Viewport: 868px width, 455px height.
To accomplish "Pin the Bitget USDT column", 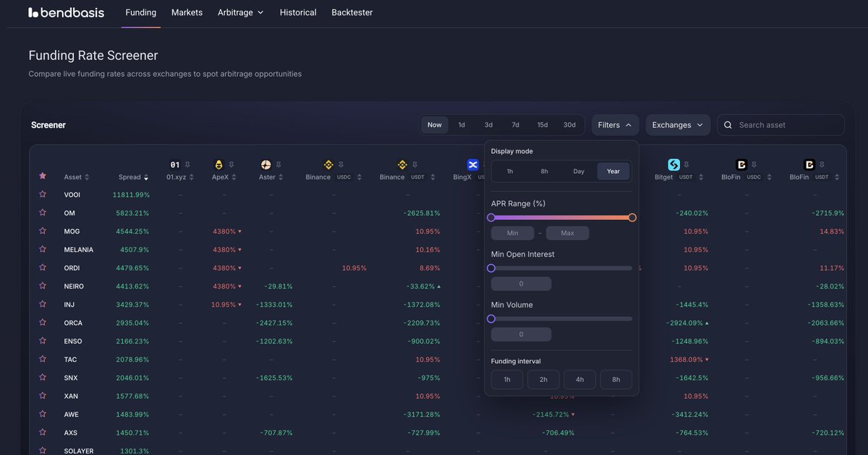I will click(686, 165).
